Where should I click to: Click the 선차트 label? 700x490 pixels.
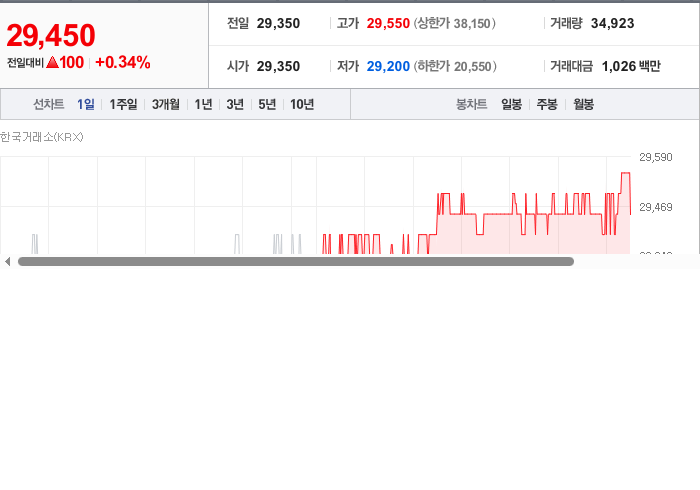(49, 104)
